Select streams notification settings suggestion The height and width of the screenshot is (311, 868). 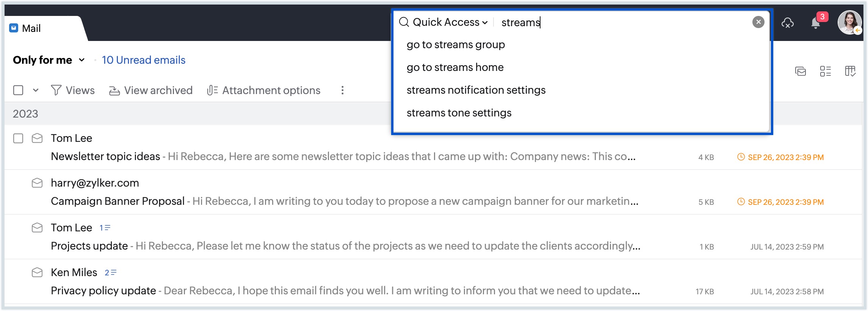pyautogui.click(x=476, y=90)
